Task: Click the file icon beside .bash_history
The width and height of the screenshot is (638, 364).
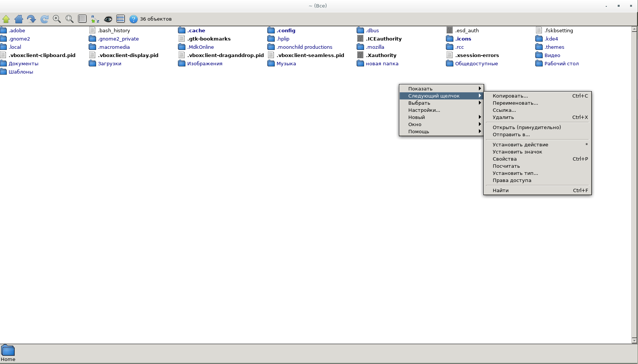Action: 92,30
